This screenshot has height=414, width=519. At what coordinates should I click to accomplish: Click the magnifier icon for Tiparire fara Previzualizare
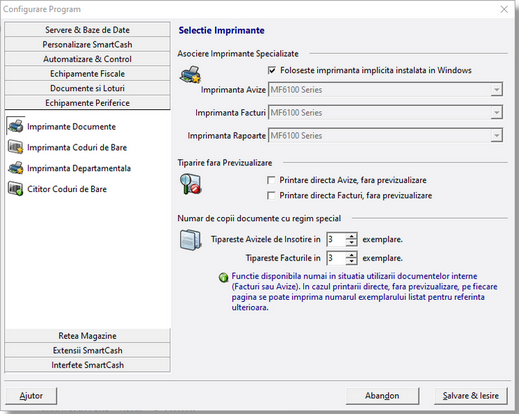(190, 184)
